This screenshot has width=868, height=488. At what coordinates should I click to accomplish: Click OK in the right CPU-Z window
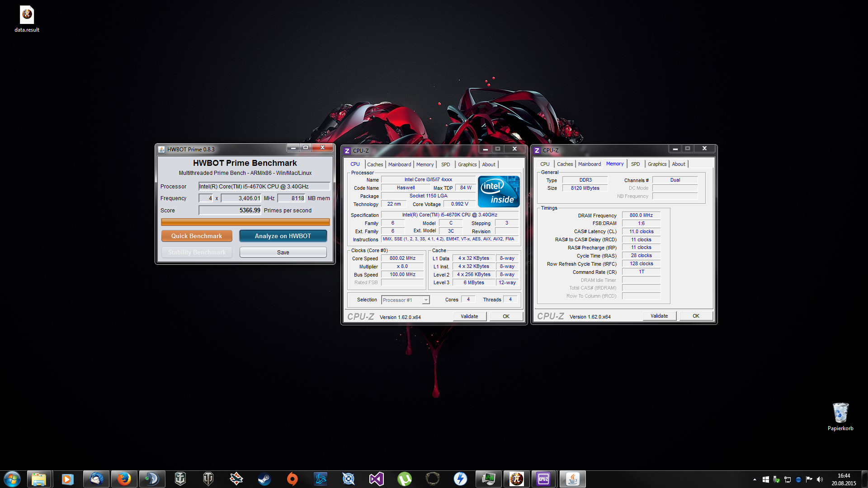tap(696, 316)
